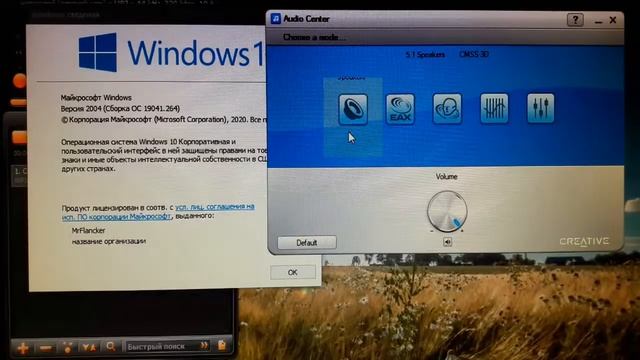
Task: Adjust the Volume knob in Audio Center
Action: [447, 211]
